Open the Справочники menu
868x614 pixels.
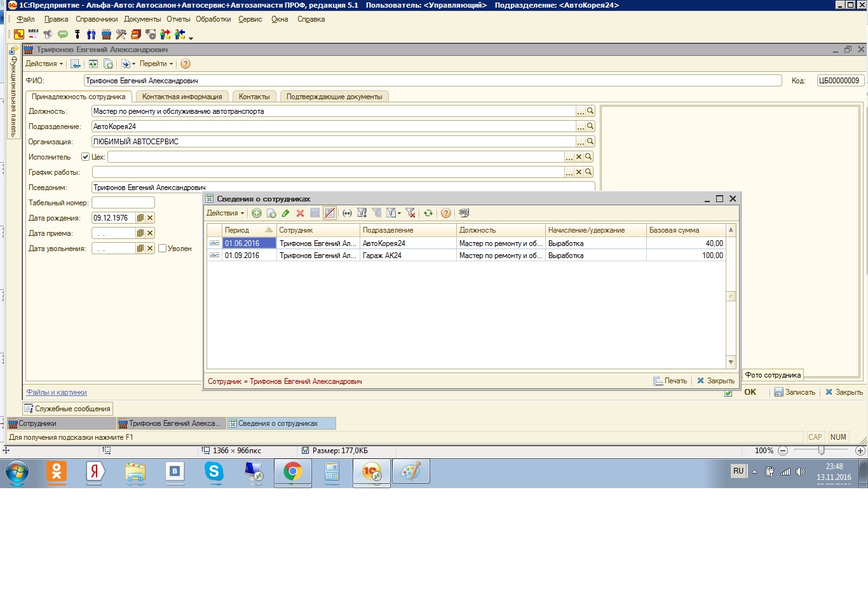pos(97,19)
